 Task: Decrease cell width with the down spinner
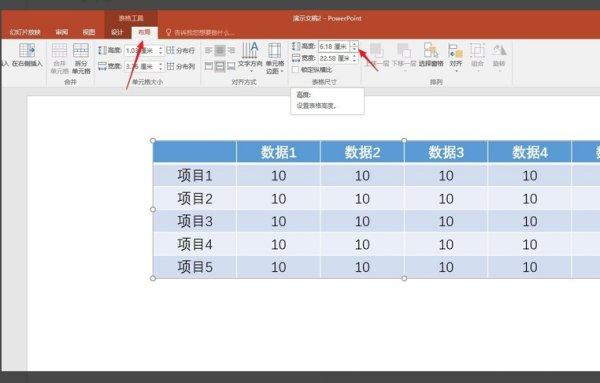(x=161, y=69)
